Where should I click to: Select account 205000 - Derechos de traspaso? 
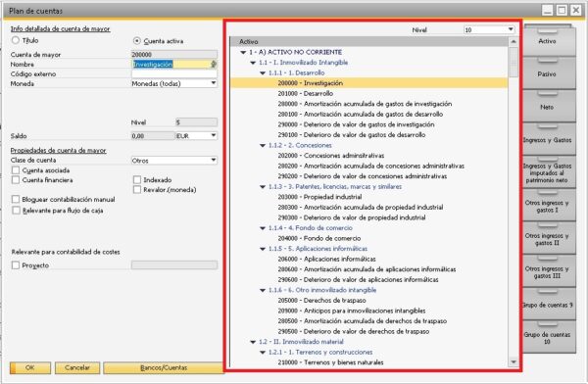coord(321,301)
